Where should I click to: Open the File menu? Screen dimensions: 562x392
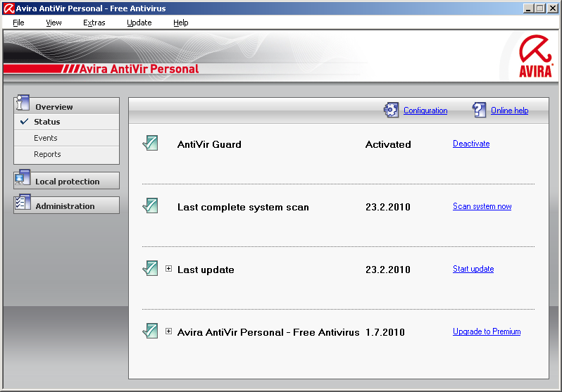click(18, 23)
